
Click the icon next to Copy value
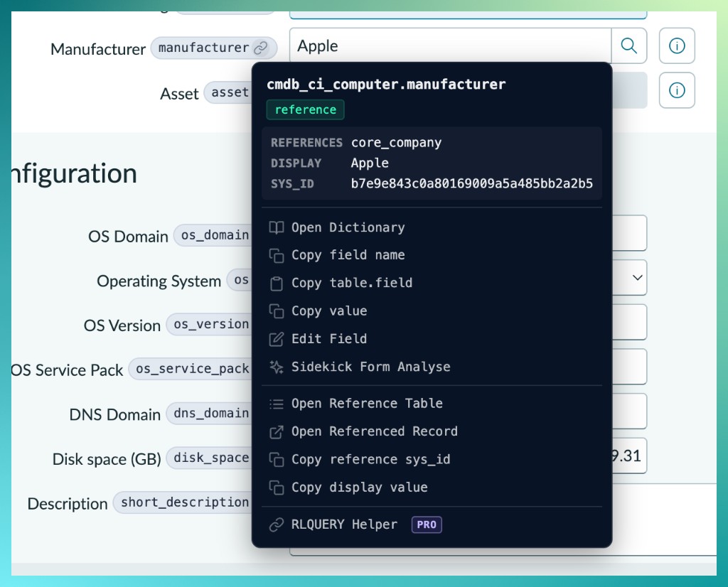coord(277,311)
